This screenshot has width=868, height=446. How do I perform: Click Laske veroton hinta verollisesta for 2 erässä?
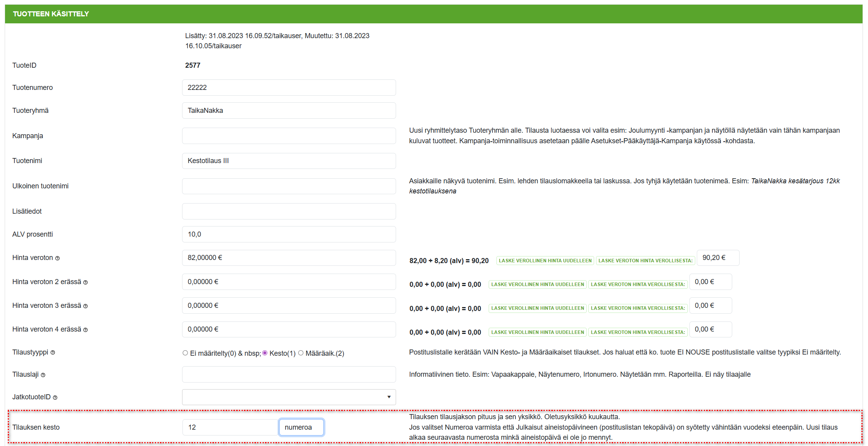(637, 284)
